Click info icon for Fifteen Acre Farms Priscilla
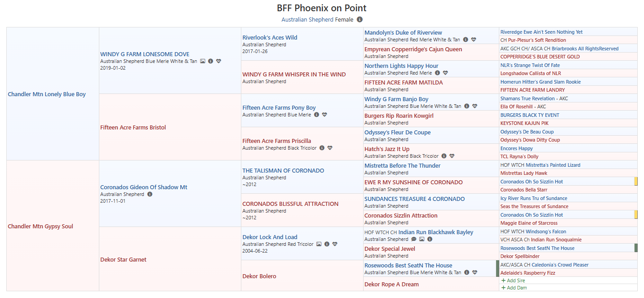The image size is (644, 298). [x=322, y=148]
